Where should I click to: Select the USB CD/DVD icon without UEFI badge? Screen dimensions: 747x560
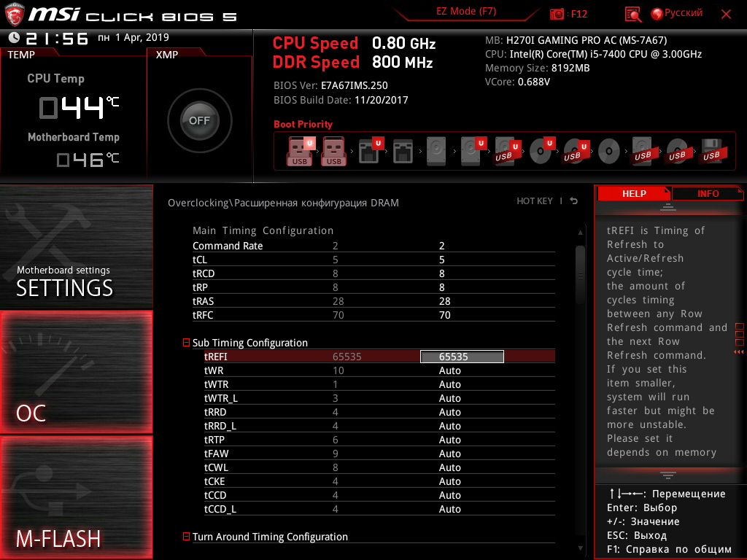pyautogui.click(x=678, y=152)
